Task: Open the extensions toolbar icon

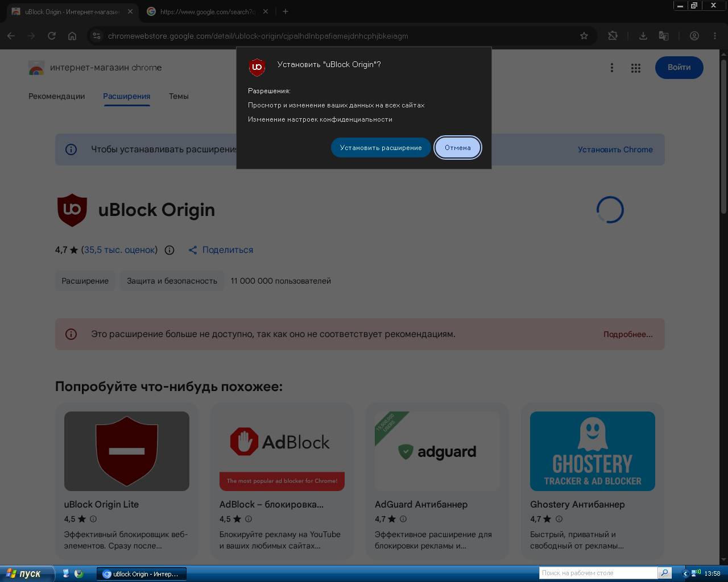Action: (613, 36)
